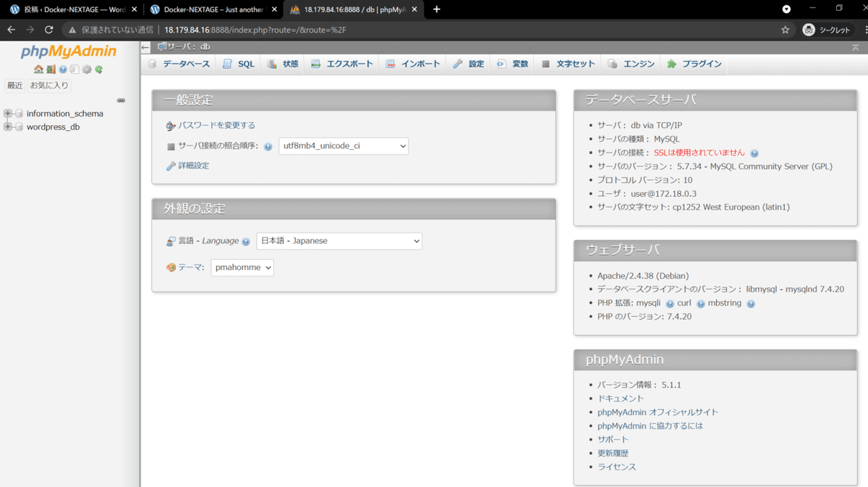
Task: Click the ユーザ: user@172.18.0.3 text
Action: point(647,194)
